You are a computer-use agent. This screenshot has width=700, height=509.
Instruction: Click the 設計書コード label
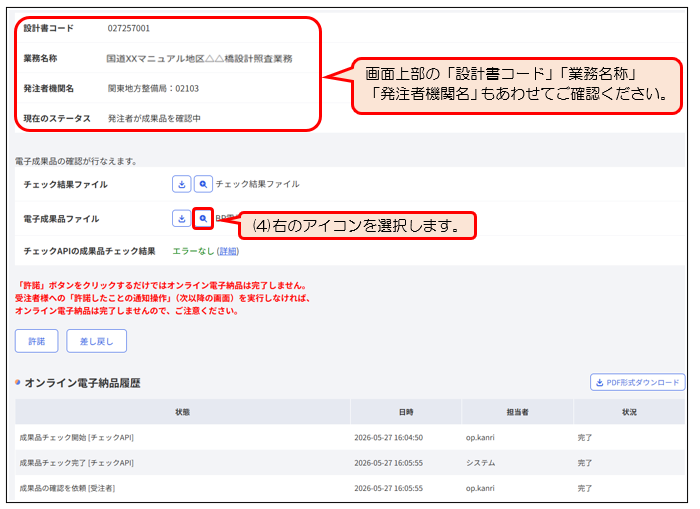[49, 28]
